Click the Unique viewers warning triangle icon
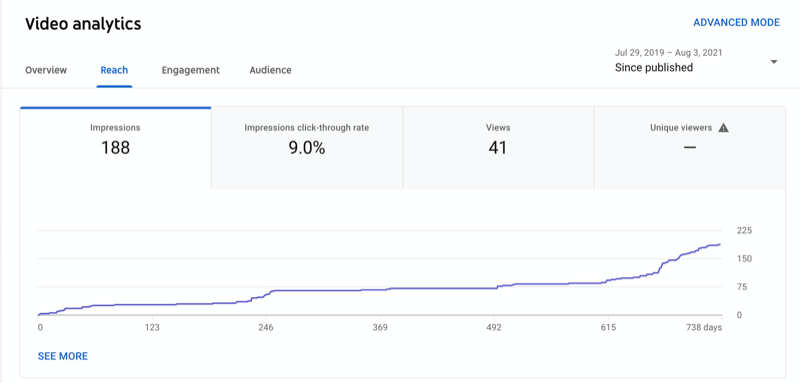The height and width of the screenshot is (383, 800). tap(723, 128)
